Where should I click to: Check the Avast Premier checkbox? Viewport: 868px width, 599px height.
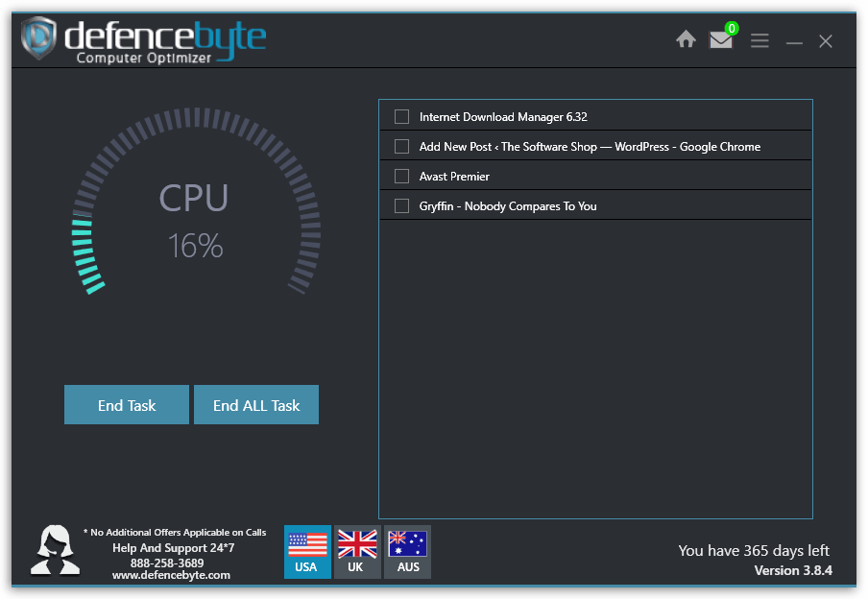[400, 176]
